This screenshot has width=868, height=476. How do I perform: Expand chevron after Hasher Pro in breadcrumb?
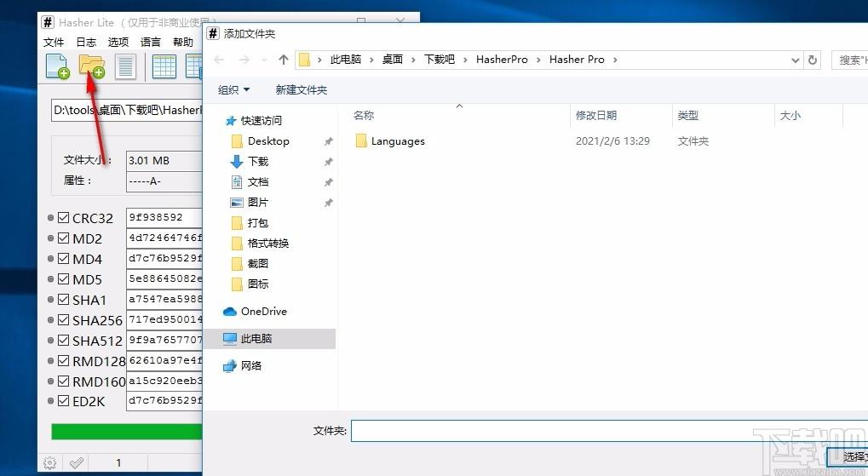(x=614, y=60)
